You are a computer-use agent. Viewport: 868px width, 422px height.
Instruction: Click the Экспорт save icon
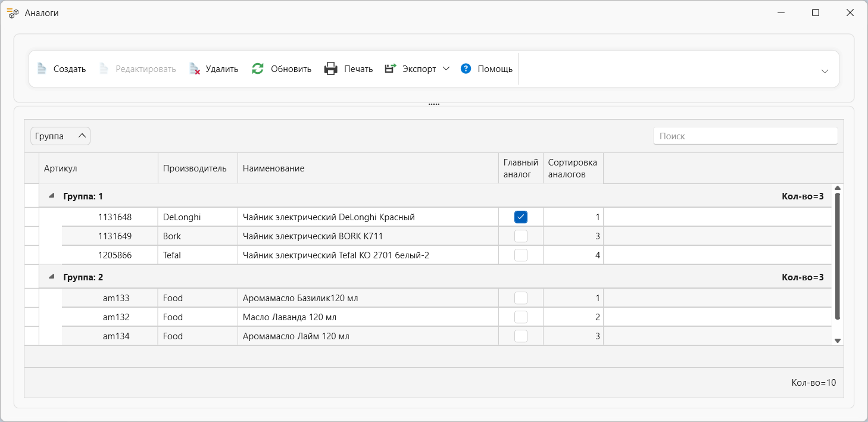pos(391,69)
